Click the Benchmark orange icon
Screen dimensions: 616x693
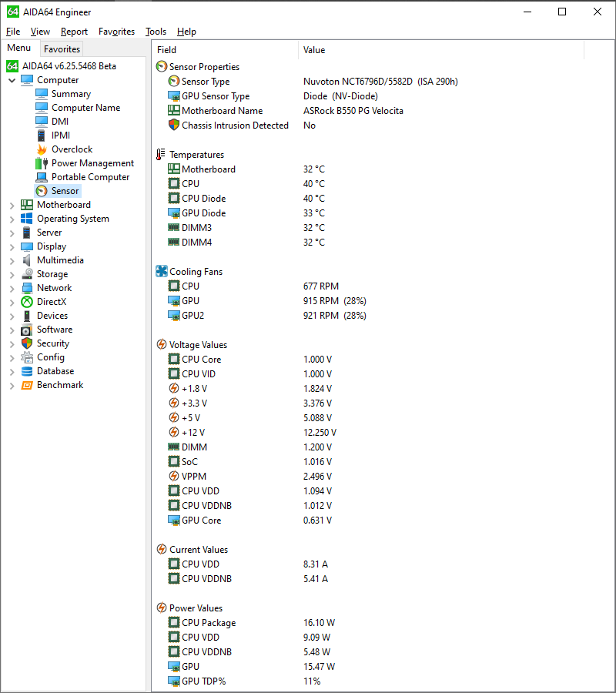click(x=27, y=385)
